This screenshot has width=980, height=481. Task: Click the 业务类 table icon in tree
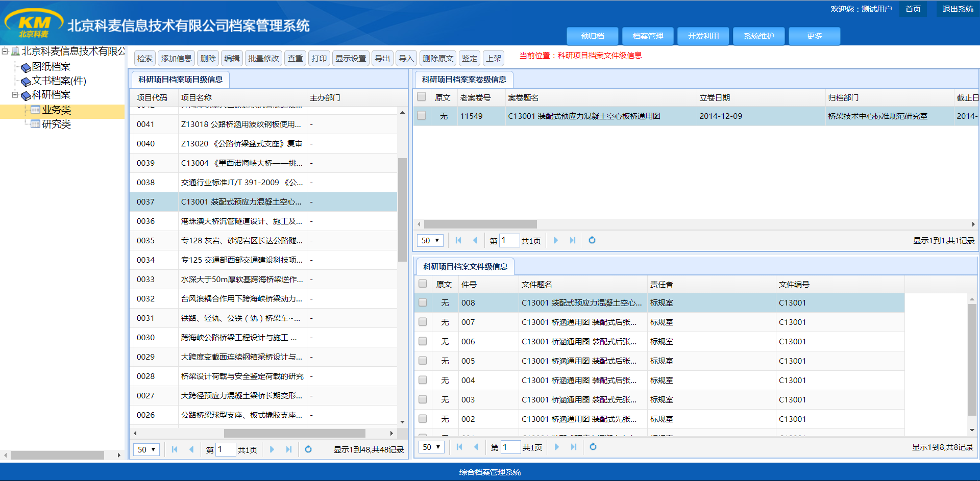coord(35,110)
